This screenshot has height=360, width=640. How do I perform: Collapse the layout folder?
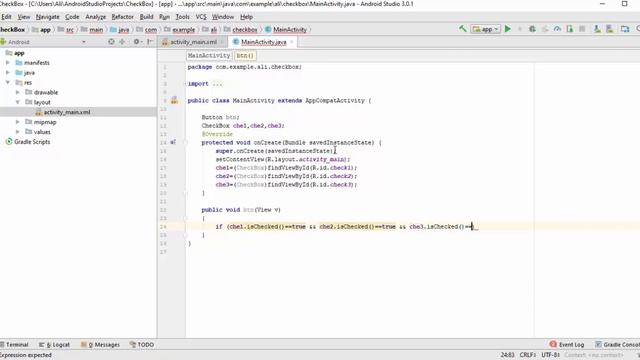pos(18,102)
